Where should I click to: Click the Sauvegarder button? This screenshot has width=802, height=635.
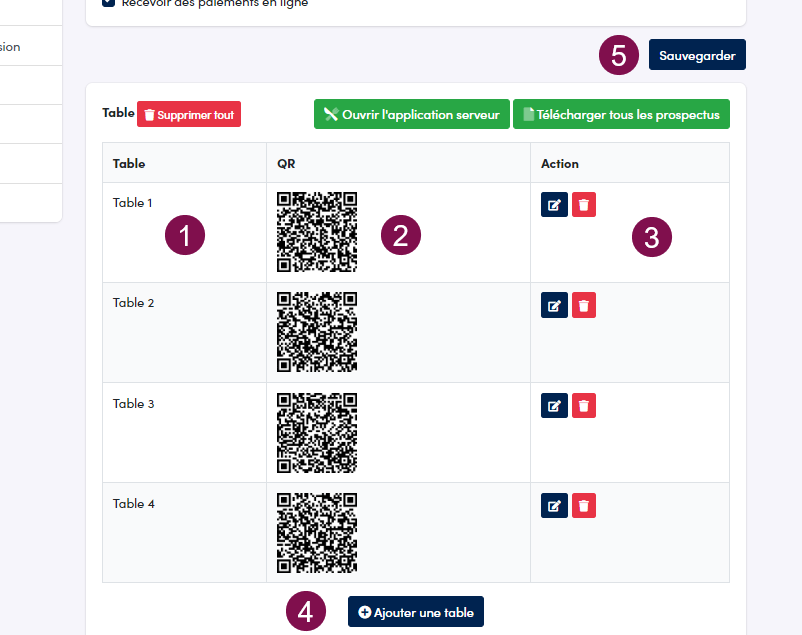pos(697,55)
